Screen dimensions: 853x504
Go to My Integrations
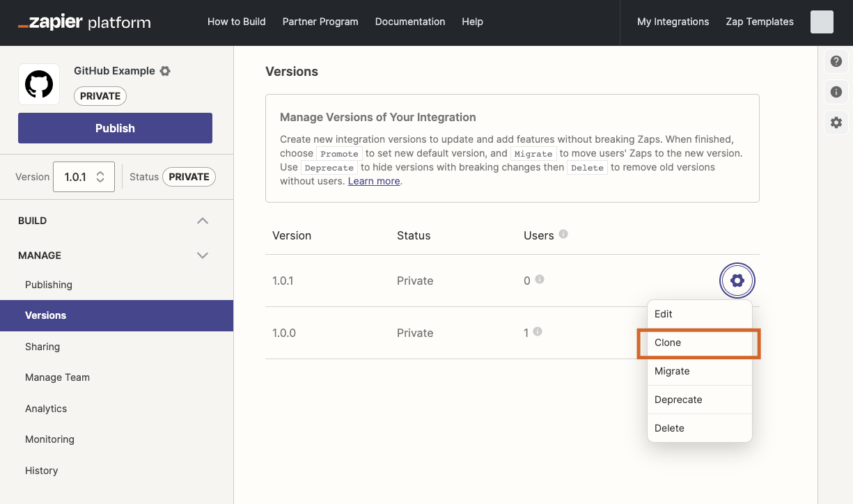673,22
